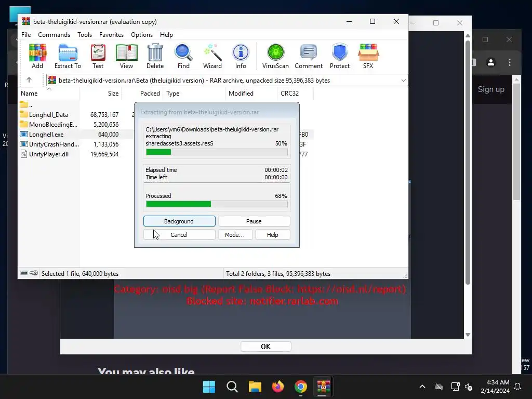The height and width of the screenshot is (399, 532).
Task: Open the Options menu
Action: (x=142, y=35)
